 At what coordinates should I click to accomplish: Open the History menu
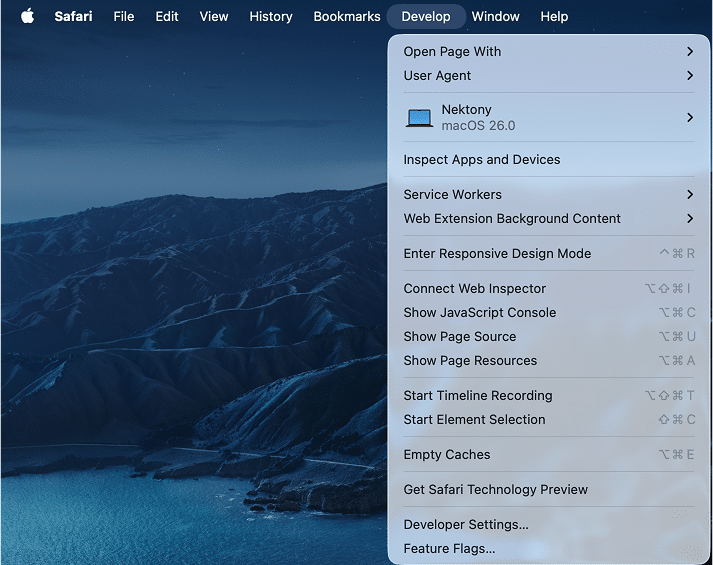click(271, 16)
